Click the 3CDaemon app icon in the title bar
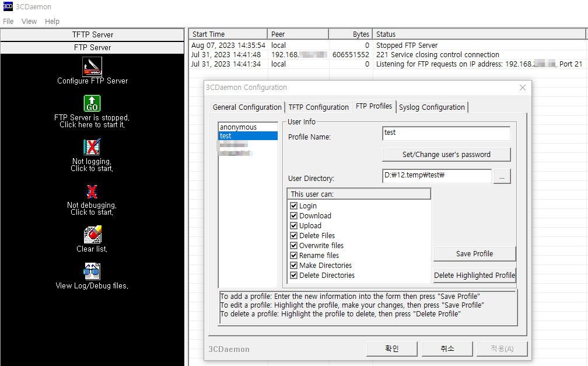Screen dimensions: 588x366 [8, 6]
